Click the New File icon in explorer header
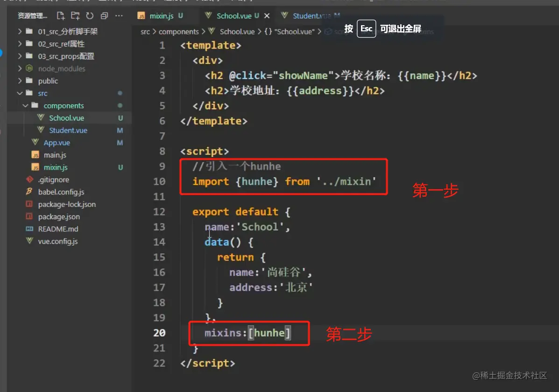The image size is (559, 392). (x=61, y=16)
